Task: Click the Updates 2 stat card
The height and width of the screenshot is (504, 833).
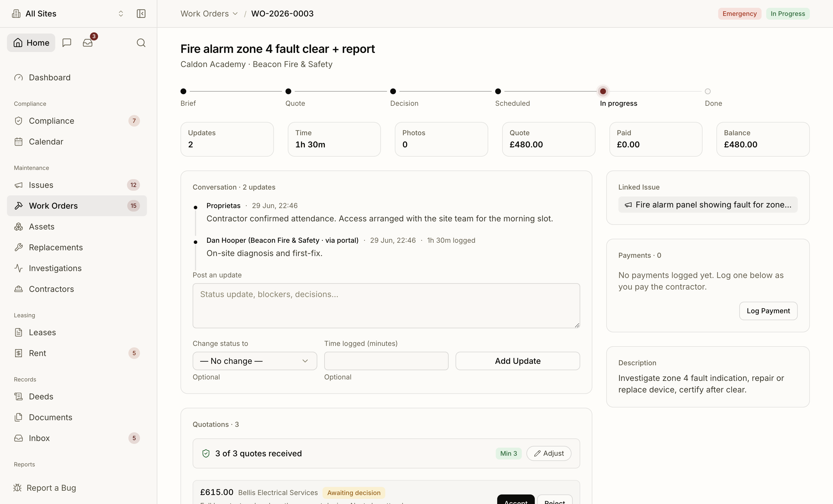Action: (227, 139)
